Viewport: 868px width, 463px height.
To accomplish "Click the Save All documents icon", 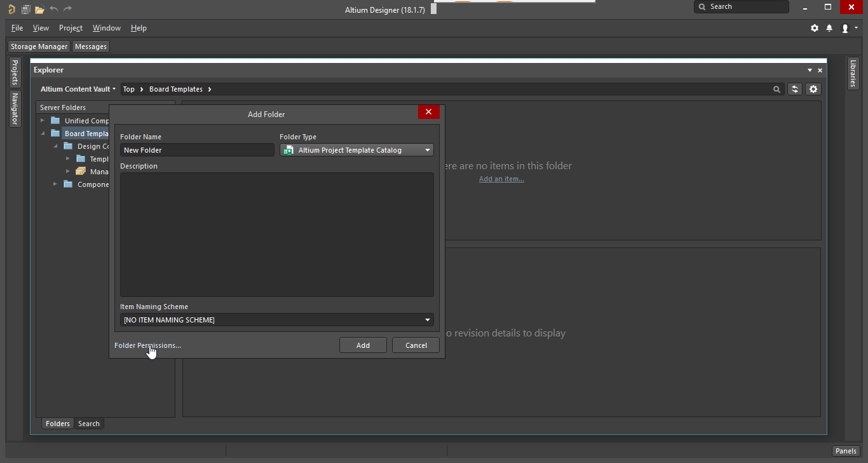I will (26, 9).
